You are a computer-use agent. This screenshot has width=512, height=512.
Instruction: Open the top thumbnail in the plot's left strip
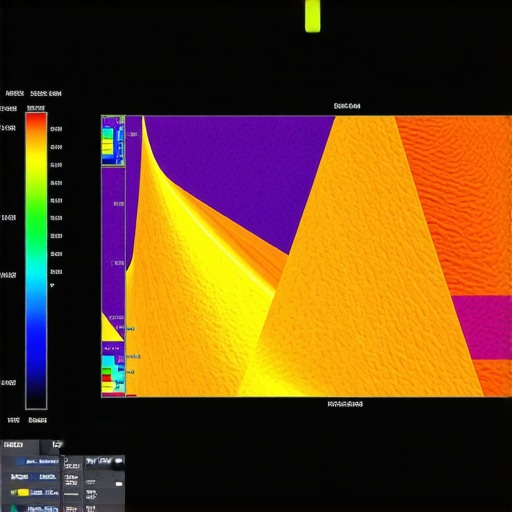(x=113, y=140)
